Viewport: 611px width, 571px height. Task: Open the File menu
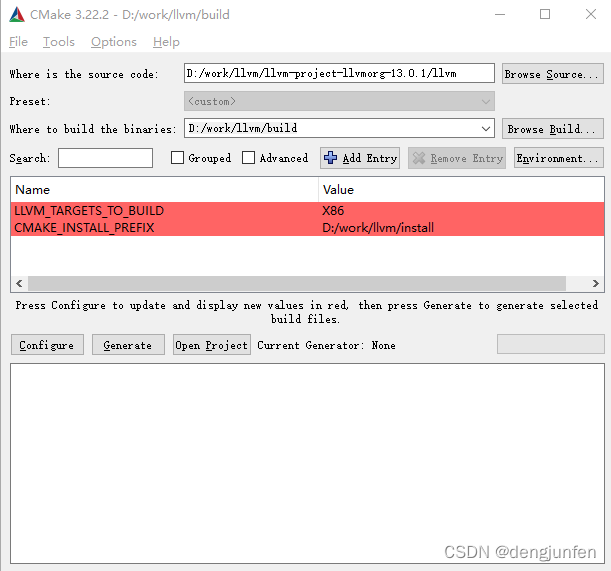click(x=18, y=42)
